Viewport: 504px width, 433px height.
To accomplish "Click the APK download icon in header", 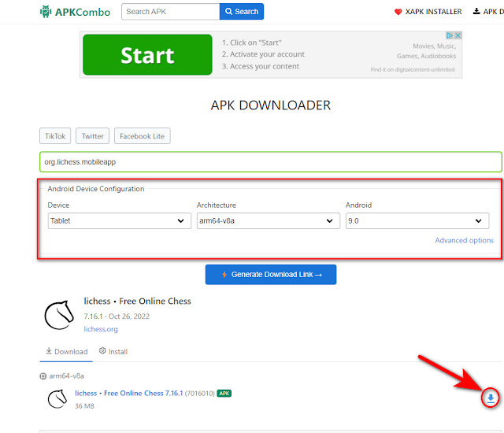I will tap(476, 12).
